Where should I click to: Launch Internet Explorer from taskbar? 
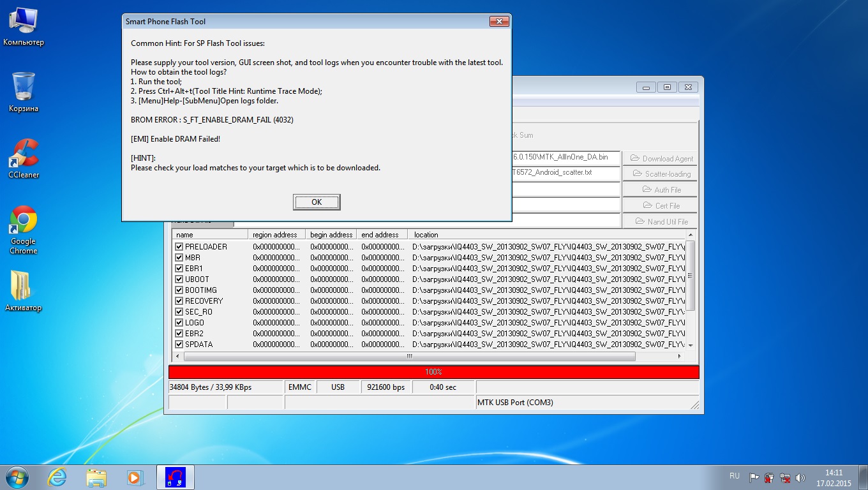(57, 477)
